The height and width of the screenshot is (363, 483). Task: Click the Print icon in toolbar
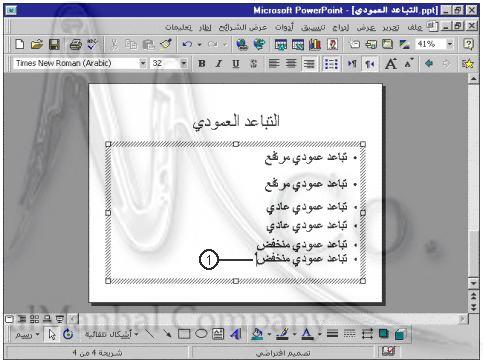75,44
